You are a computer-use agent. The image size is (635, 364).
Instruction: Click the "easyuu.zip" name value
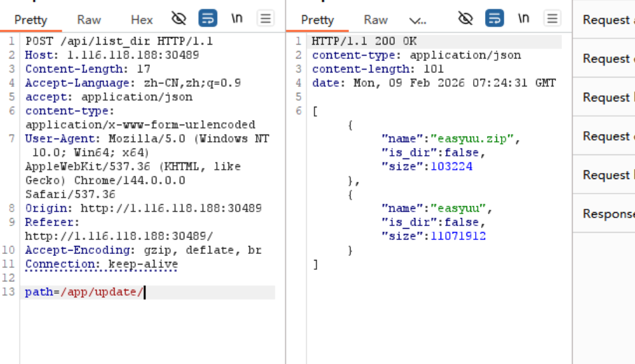point(472,139)
